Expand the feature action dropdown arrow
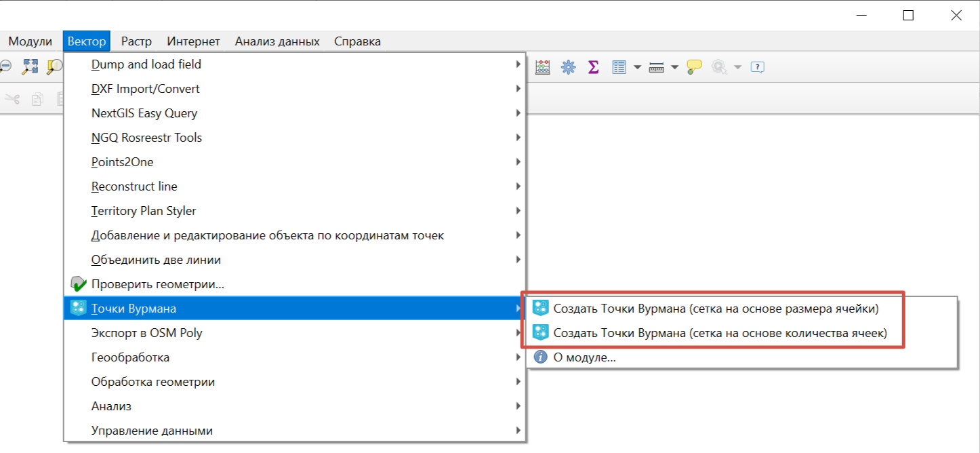The width and height of the screenshot is (980, 453). [738, 67]
